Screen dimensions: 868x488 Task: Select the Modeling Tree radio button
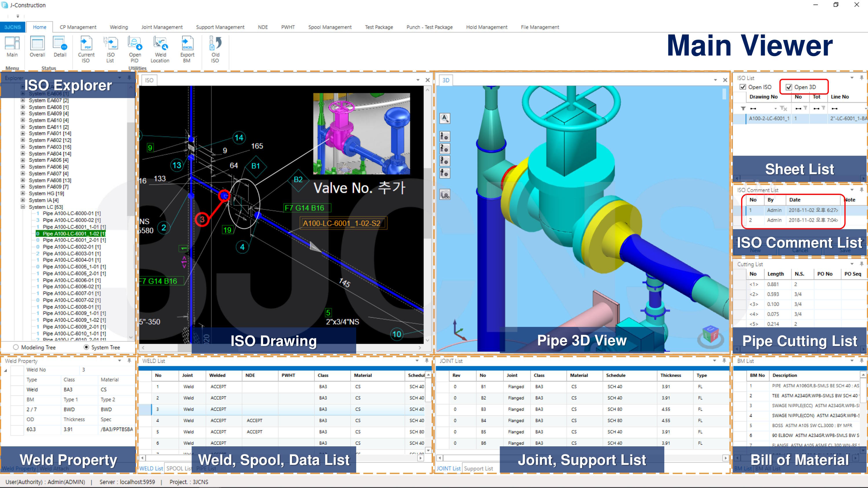tap(16, 347)
